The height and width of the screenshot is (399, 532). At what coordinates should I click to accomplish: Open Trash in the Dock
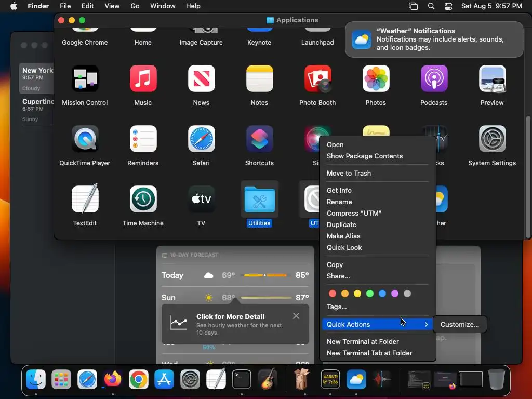(x=496, y=379)
